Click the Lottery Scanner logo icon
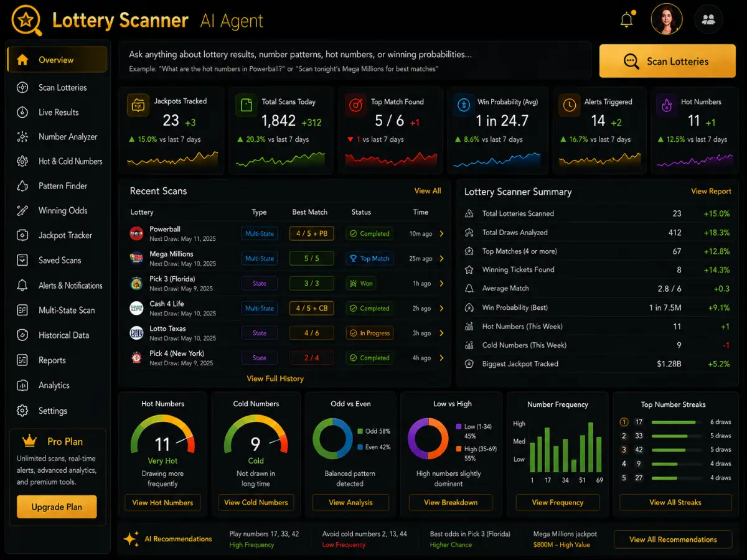 [x=27, y=21]
